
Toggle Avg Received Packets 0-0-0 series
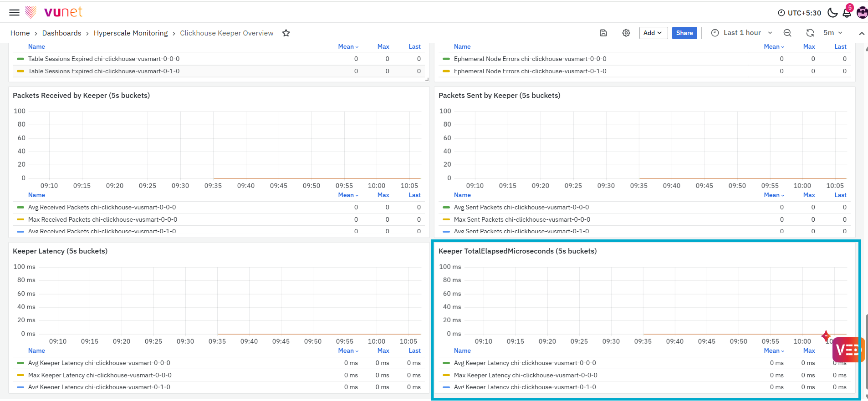pyautogui.click(x=102, y=207)
